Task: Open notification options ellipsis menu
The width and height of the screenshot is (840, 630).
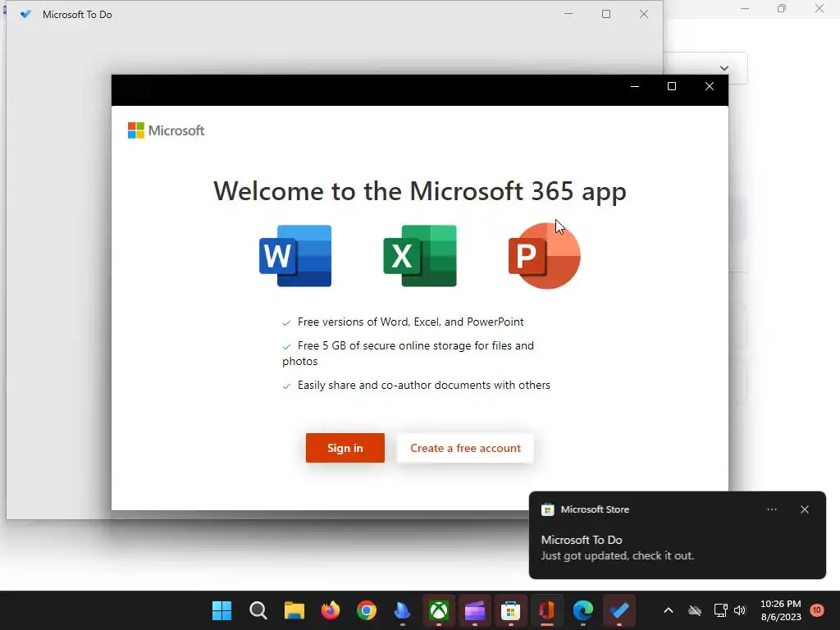Action: click(x=771, y=509)
